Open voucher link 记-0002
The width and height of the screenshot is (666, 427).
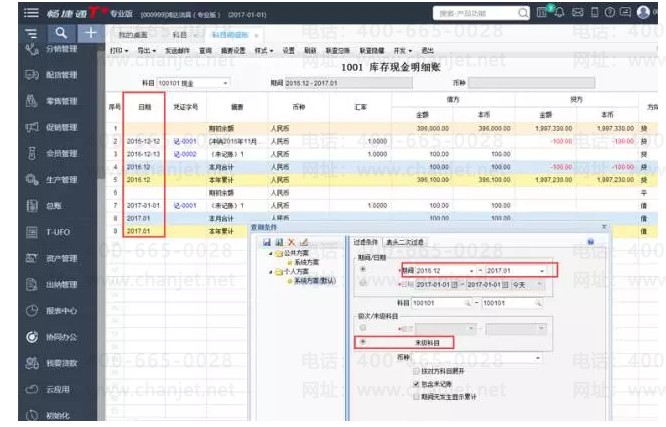[x=185, y=154]
